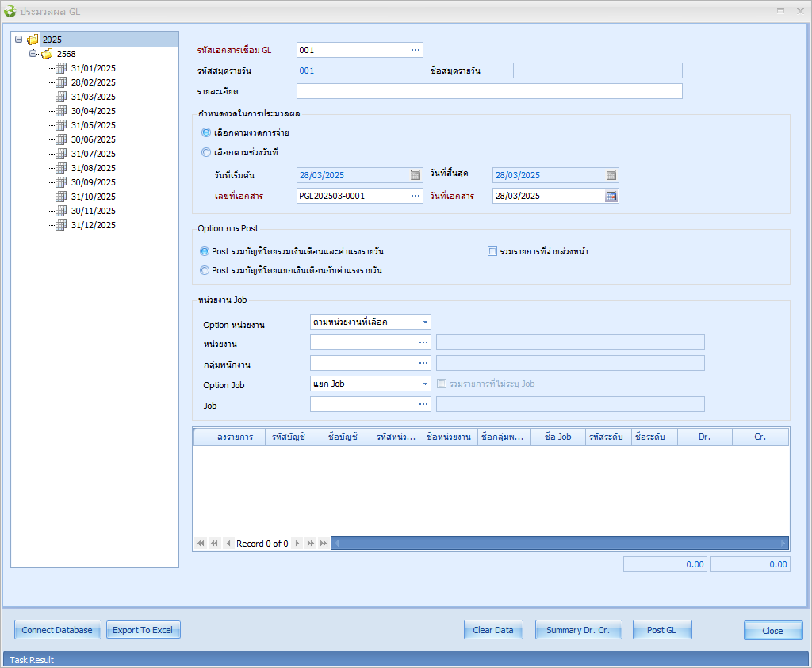This screenshot has width=812, height=668.
Task: Select period 31/03/2025 in the tree
Action: coord(93,97)
